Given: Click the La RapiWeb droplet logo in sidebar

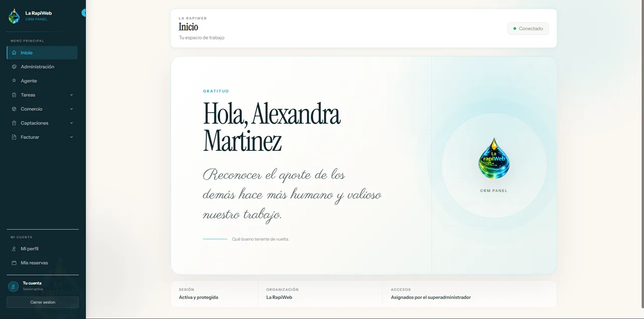Looking at the screenshot, I should click(x=14, y=16).
